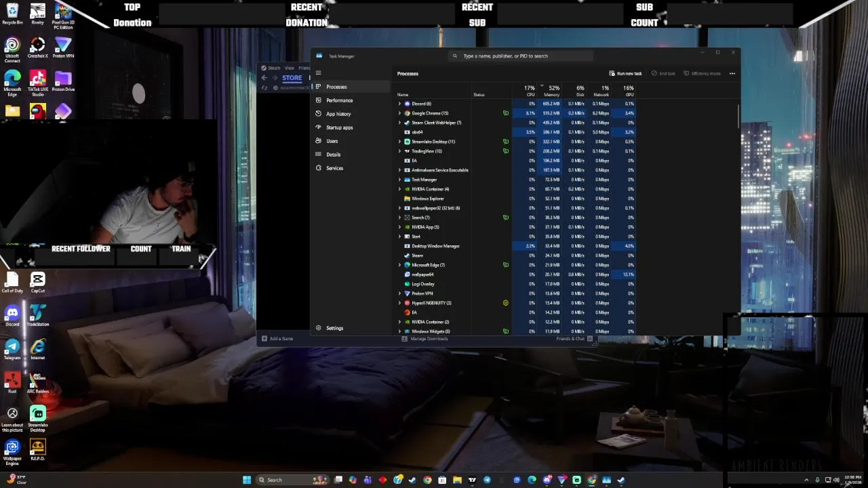868x488 pixels.
Task: Expand Antimalware Service Executable group
Action: (x=399, y=170)
